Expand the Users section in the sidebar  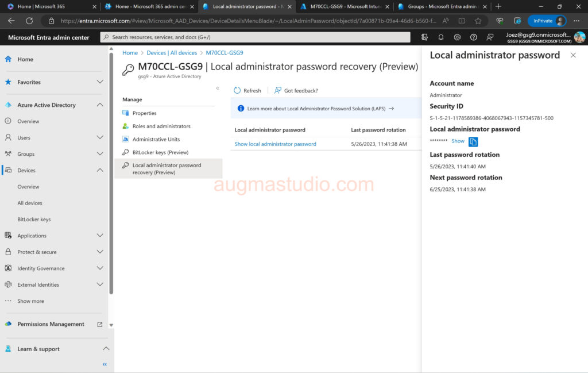click(x=100, y=138)
